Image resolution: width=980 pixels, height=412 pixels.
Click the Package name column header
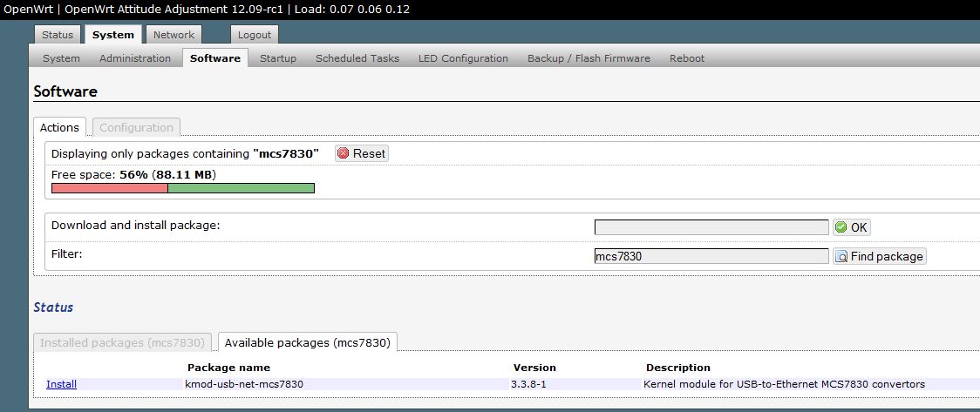228,368
